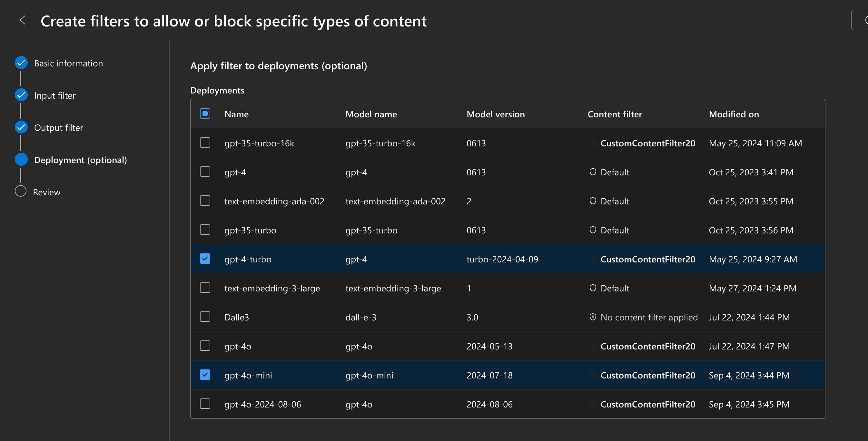This screenshot has height=441, width=868.
Task: Sort by the Content filter column header
Action: pyautogui.click(x=615, y=114)
